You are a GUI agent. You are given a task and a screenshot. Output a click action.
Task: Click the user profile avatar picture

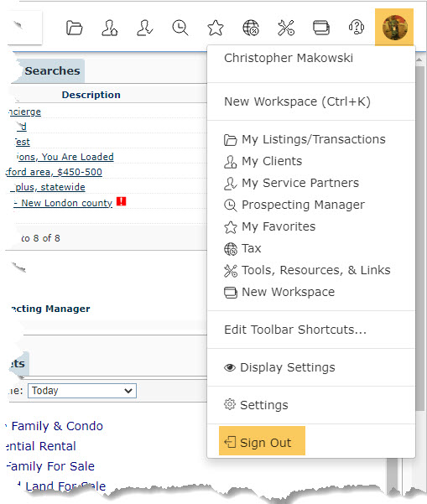point(394,28)
